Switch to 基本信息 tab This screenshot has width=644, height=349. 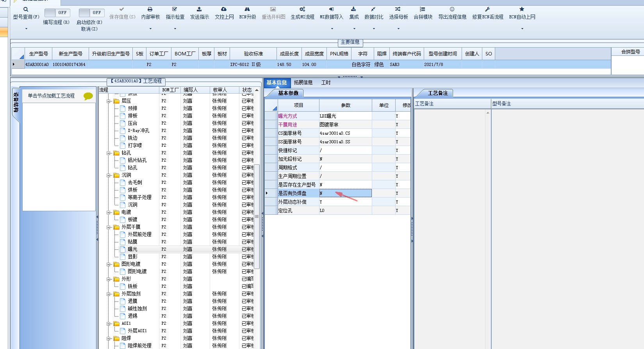point(277,82)
